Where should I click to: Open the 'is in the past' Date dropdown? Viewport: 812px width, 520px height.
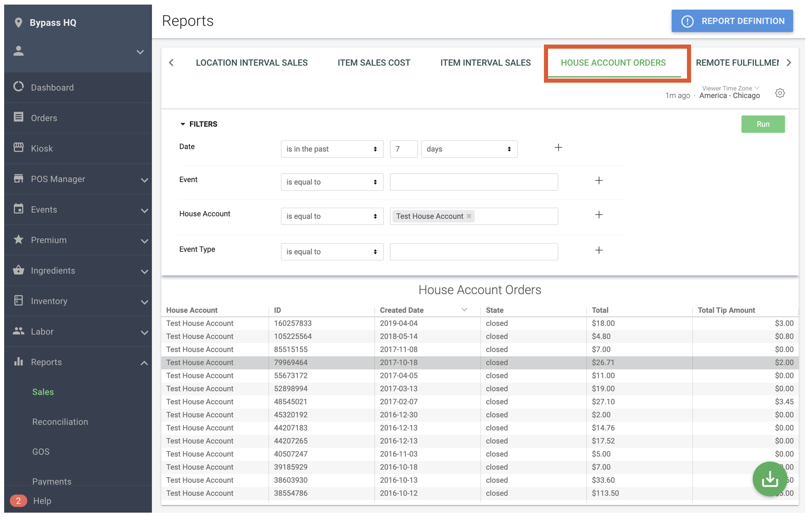point(332,149)
